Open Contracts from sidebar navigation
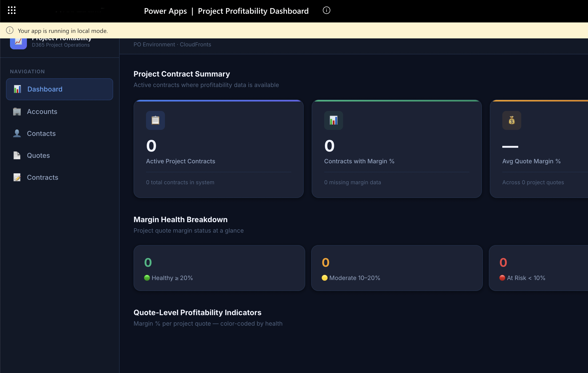 (60, 177)
